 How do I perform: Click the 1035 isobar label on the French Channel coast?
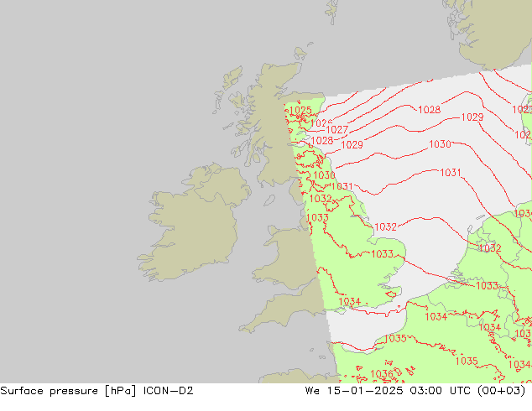click(x=395, y=338)
